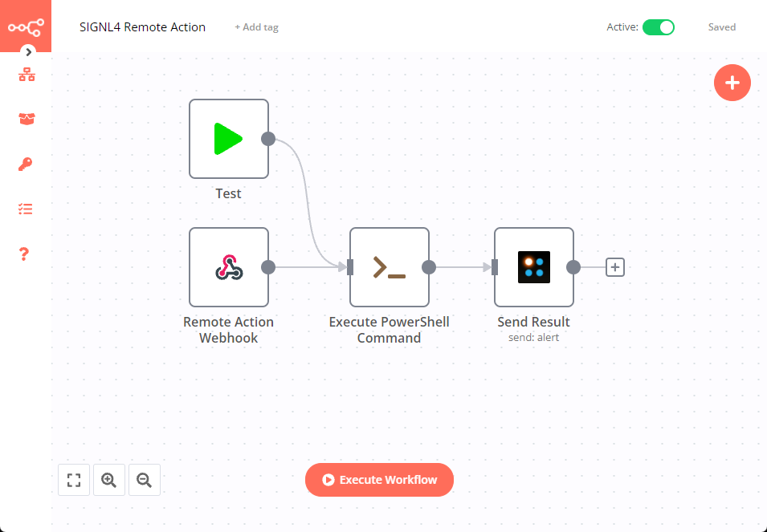Click the plus connector after Send Result
The image size is (767, 532).
coord(615,267)
